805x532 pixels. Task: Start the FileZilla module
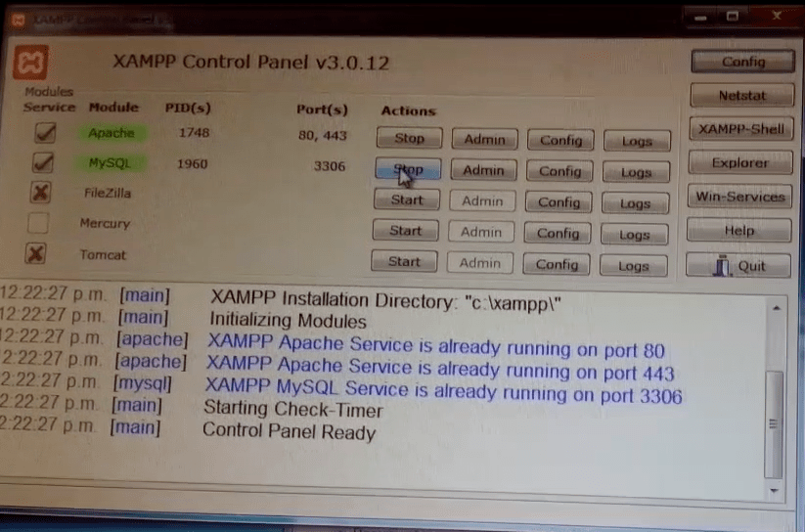[407, 199]
